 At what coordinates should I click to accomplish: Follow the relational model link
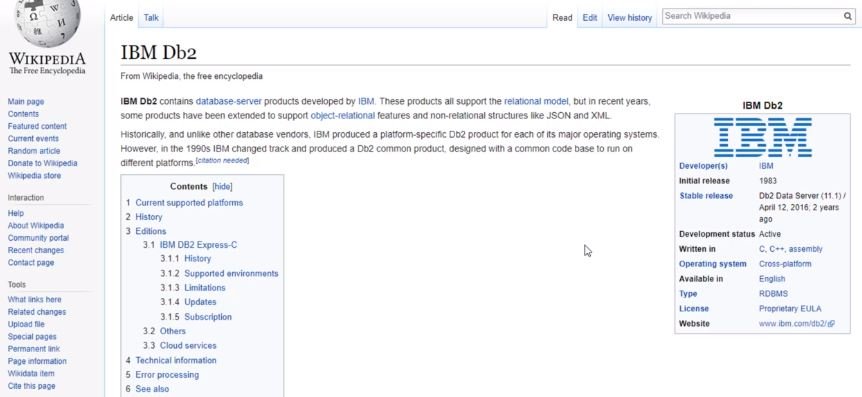536,101
